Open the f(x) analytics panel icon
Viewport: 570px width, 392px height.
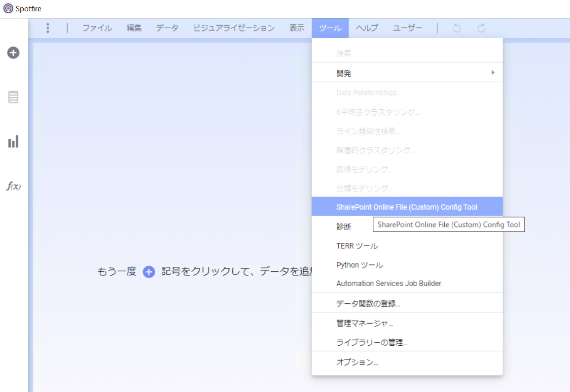[13, 186]
